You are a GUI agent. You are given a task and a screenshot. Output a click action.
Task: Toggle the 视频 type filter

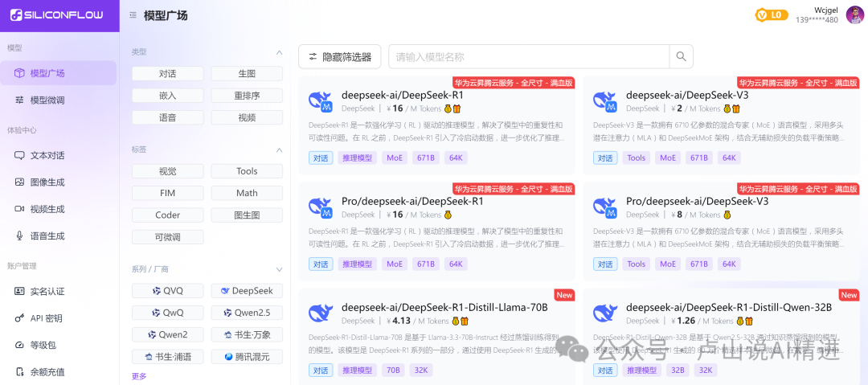pyautogui.click(x=247, y=117)
